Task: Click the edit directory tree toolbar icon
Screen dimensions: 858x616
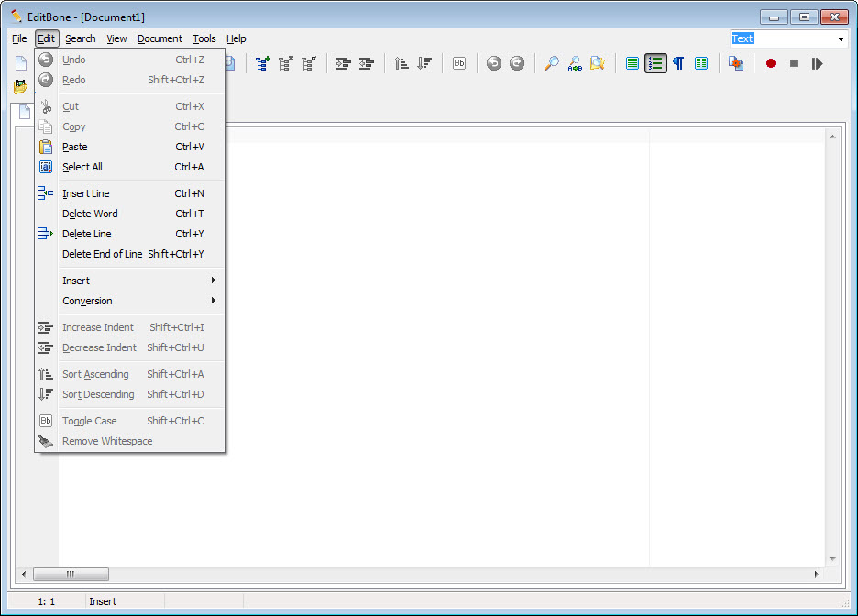Action: 309,63
